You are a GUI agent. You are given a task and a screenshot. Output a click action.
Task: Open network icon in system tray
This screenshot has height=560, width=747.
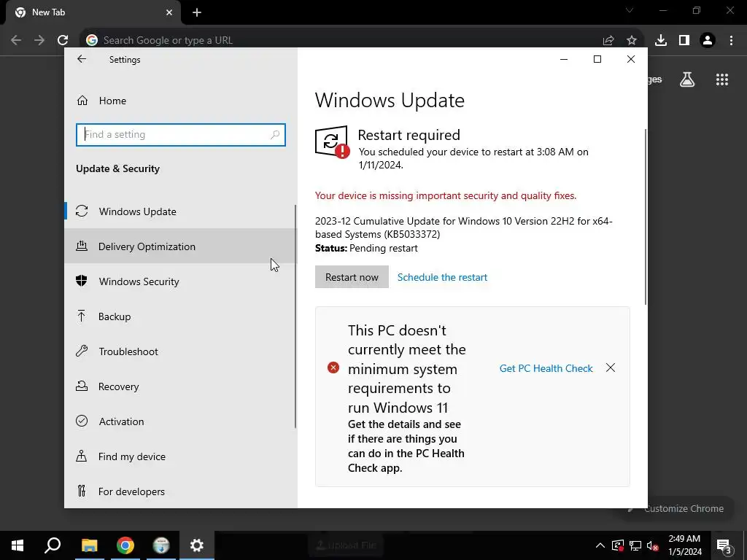click(x=635, y=545)
